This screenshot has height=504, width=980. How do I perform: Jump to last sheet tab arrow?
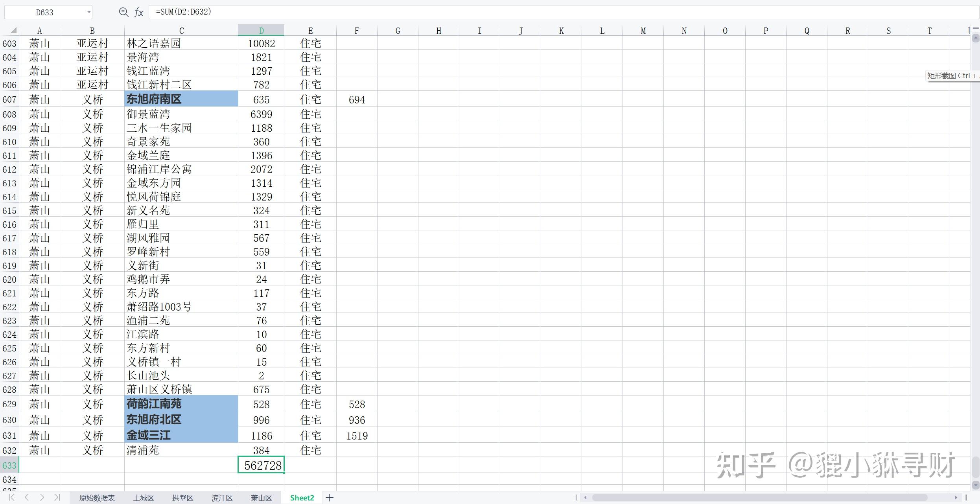[x=57, y=497]
